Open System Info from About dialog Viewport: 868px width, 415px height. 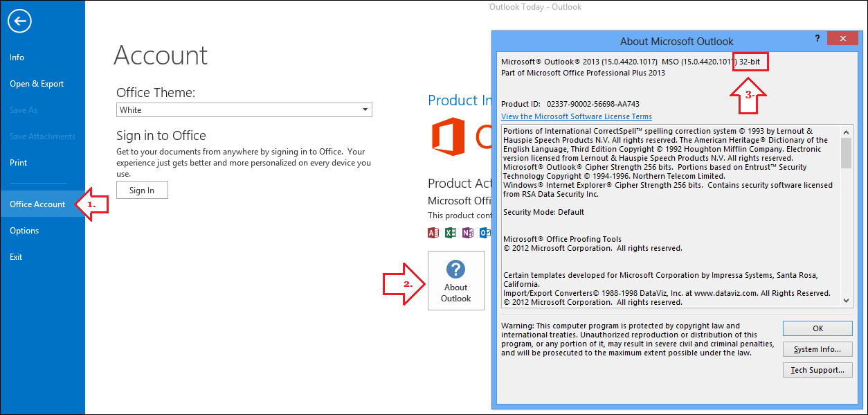coord(817,349)
